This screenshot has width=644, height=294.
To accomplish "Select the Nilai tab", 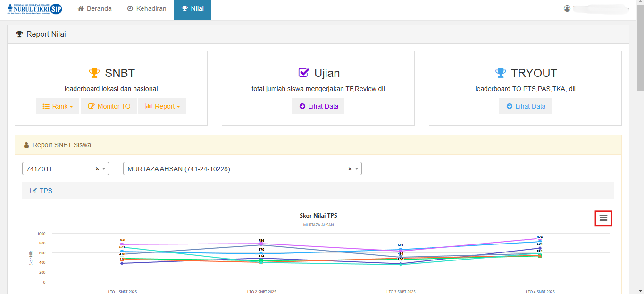I will (192, 8).
